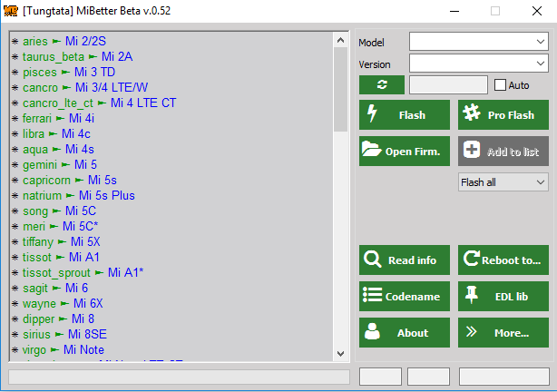Click the EDL lib button label
Image resolution: width=557 pixels, height=392 pixels.
512,297
